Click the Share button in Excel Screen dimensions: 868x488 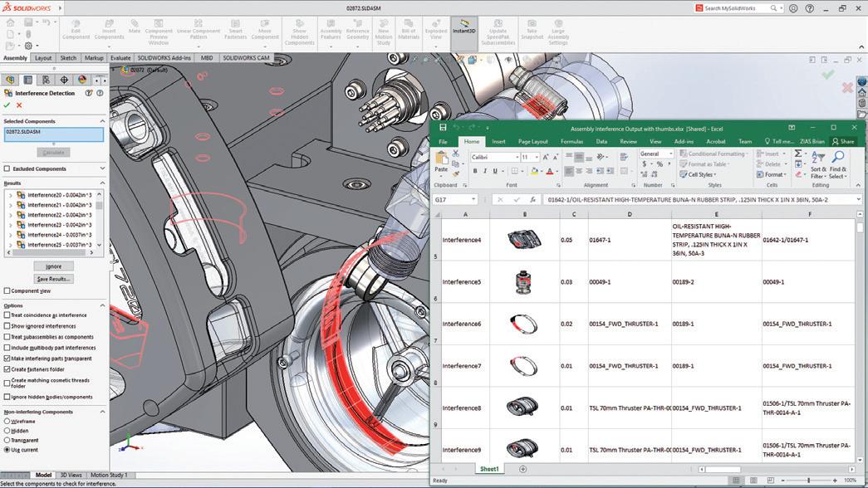[x=843, y=142]
